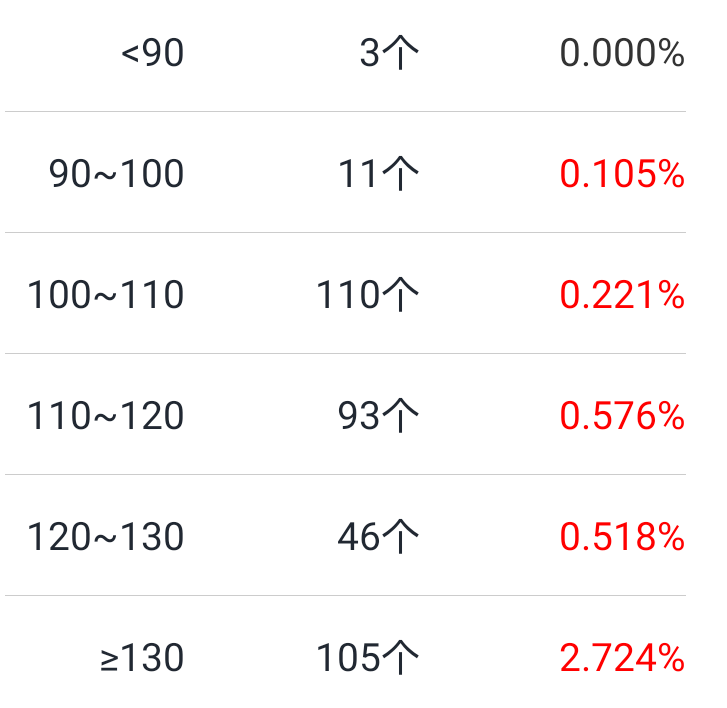Select the 120~130 range label
727x708 pixels.
coord(105,538)
